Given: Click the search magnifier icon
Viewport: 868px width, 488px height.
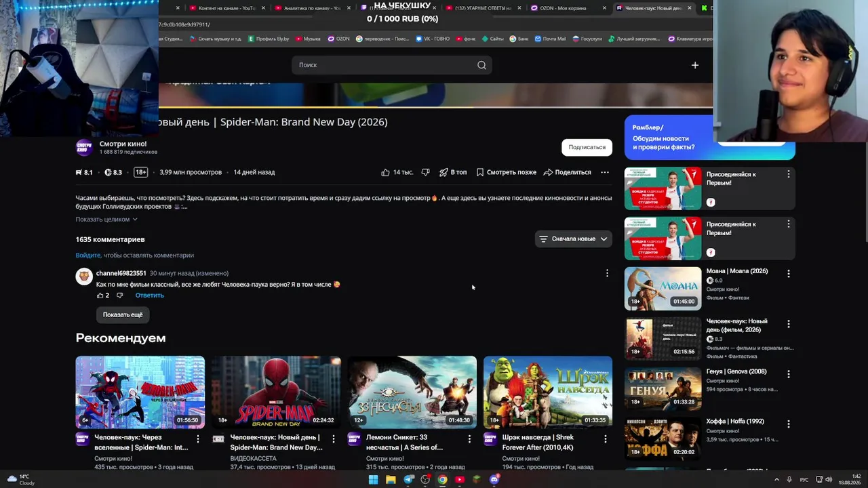Looking at the screenshot, I should click(481, 65).
